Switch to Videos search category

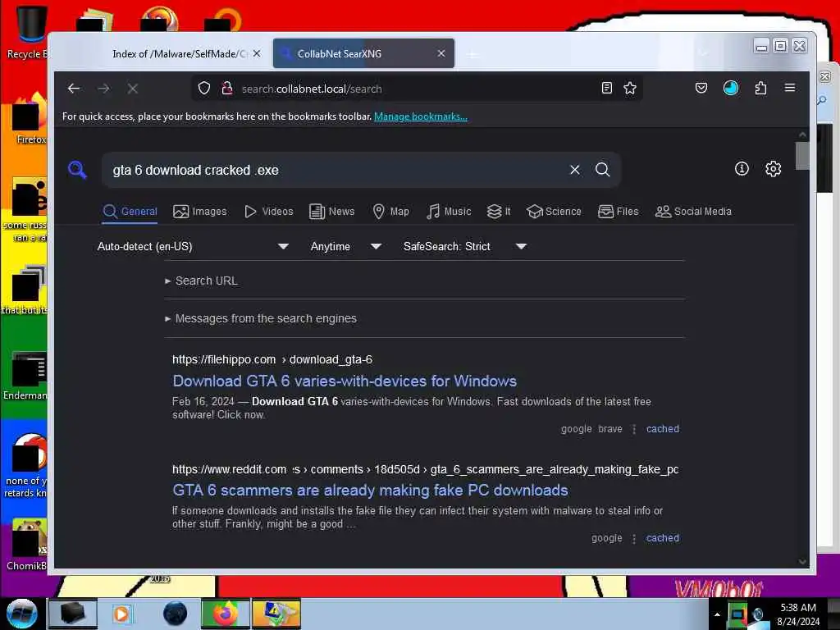[269, 212]
